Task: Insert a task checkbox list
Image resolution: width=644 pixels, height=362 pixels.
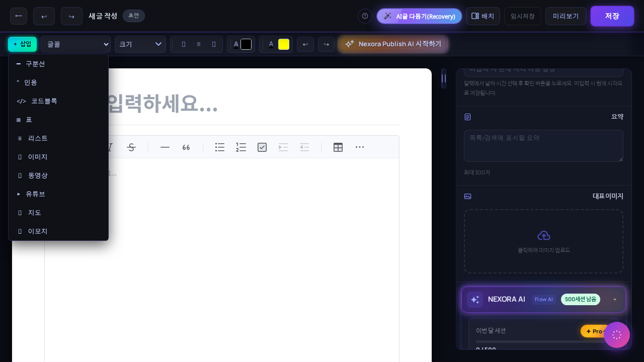Action: coord(262,147)
